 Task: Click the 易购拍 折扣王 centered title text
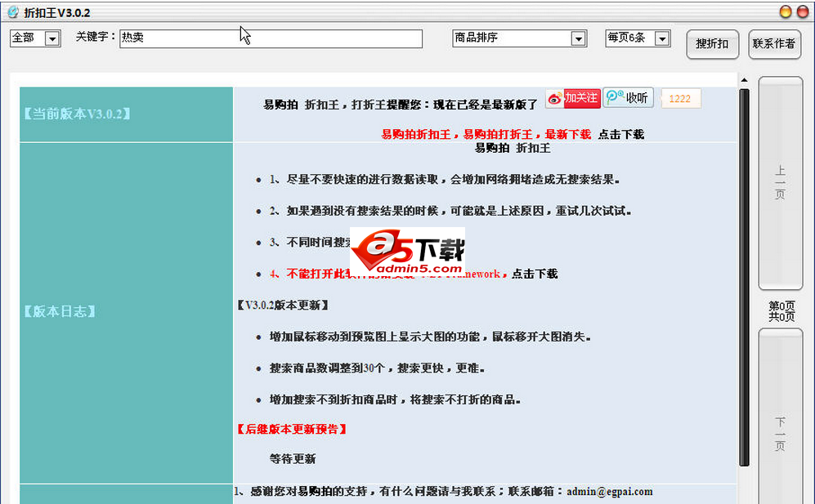tap(513, 148)
